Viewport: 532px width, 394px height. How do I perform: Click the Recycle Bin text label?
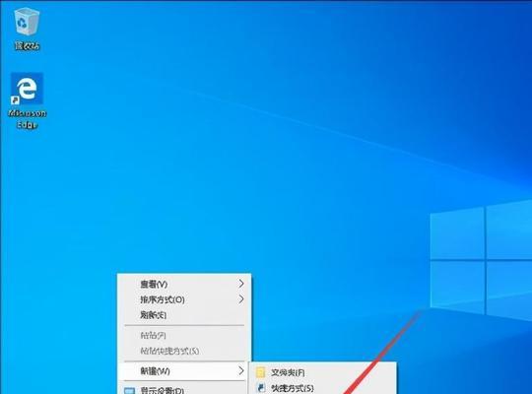[x=28, y=46]
